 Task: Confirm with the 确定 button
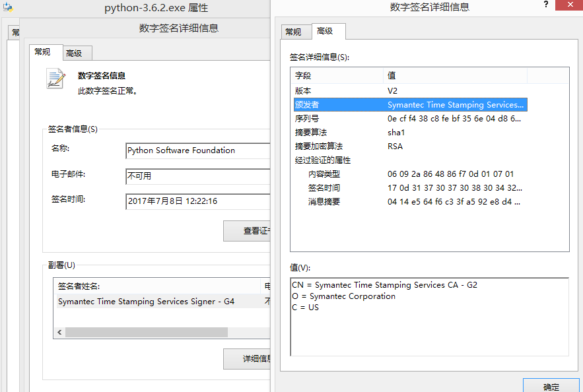551,386
